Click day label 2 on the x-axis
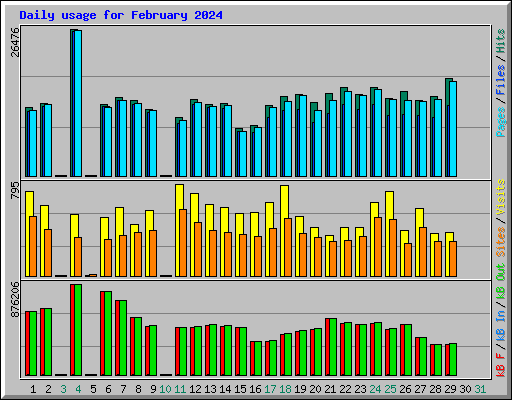Viewport: 512px width, 400px height. pyautogui.click(x=48, y=389)
